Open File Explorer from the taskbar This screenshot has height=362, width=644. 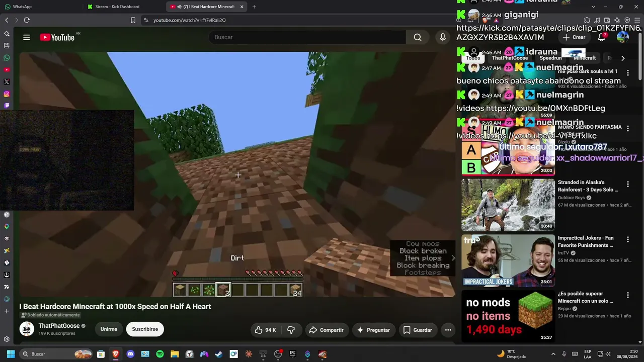(x=175, y=354)
